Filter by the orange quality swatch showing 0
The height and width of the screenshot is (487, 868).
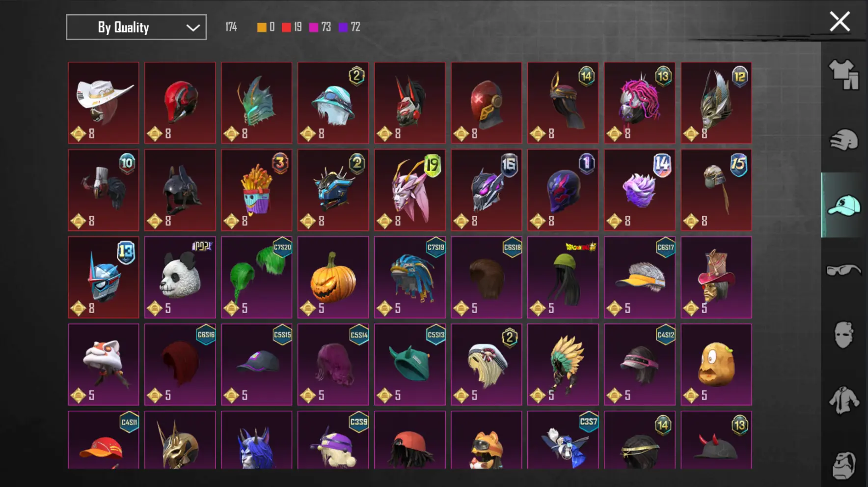click(266, 27)
